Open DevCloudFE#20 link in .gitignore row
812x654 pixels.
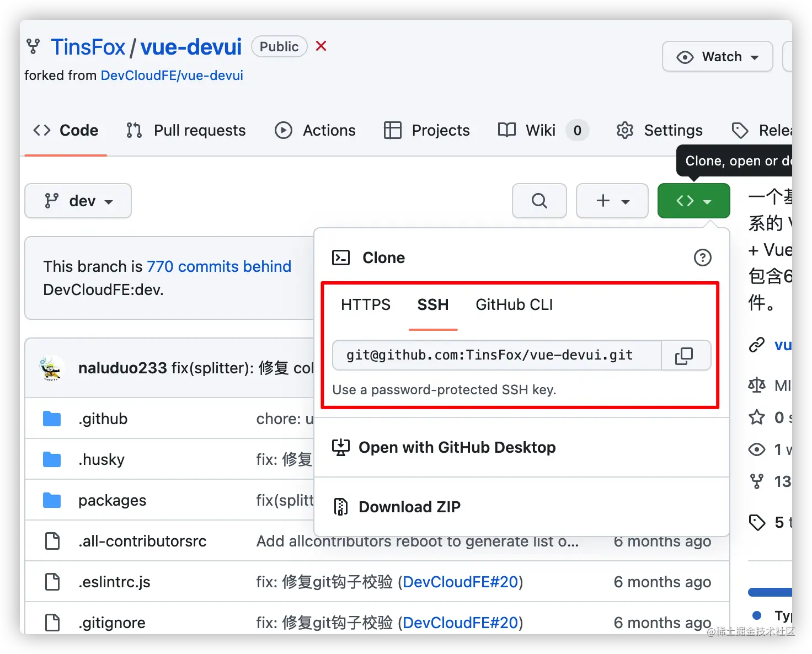pos(461,623)
